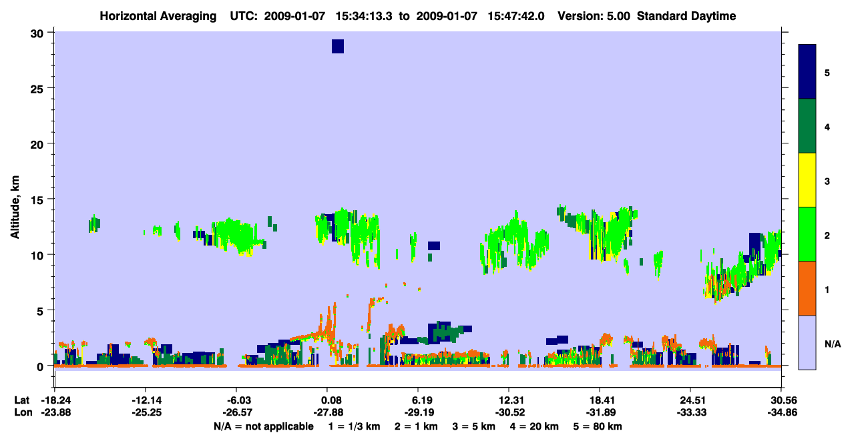Click latitude value -18.24
The width and height of the screenshot is (868, 445).
coord(55,400)
